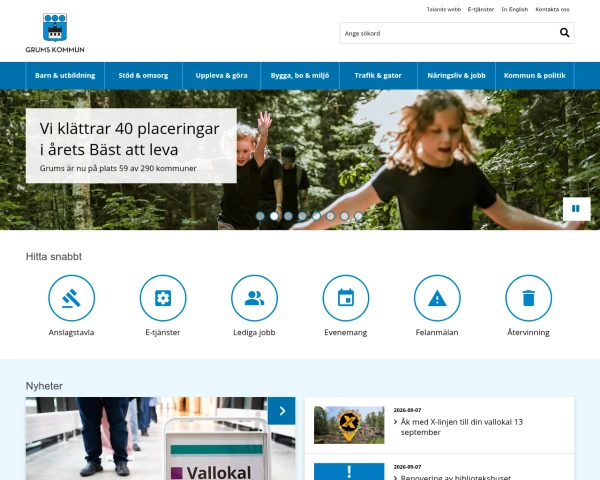Select first slideshow dot
The width and height of the screenshot is (600, 480).
click(x=260, y=216)
